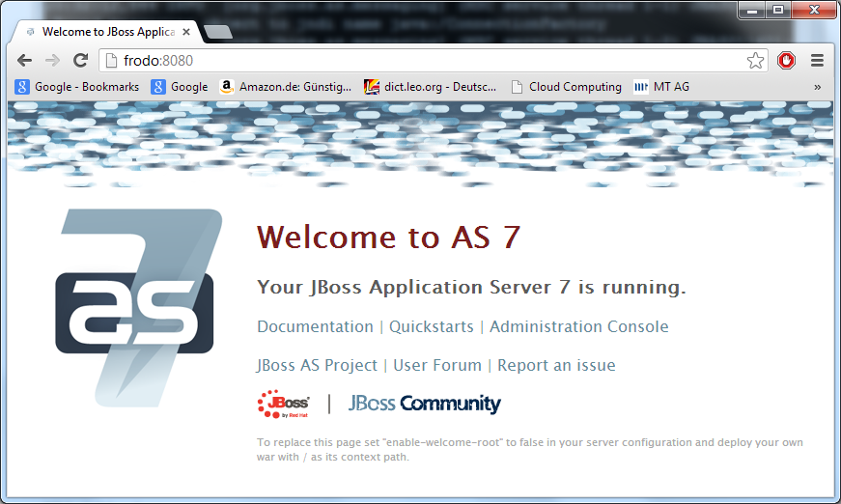The width and height of the screenshot is (841, 504).
Task: Click the JBoss Community logo
Action: [424, 404]
